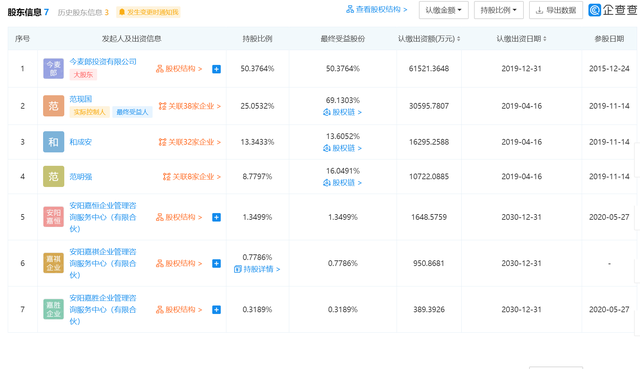Click the 嘉祺企业 brown company logo
The image size is (640, 369).
coord(53,263)
